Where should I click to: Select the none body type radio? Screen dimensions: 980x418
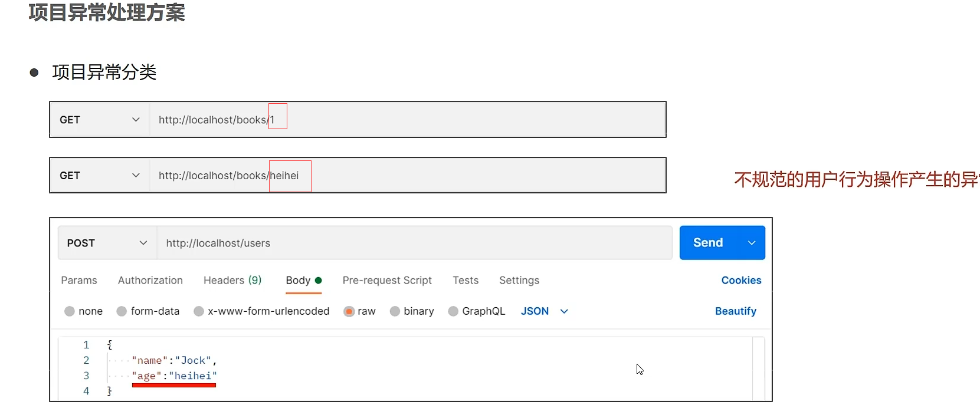[x=70, y=311]
